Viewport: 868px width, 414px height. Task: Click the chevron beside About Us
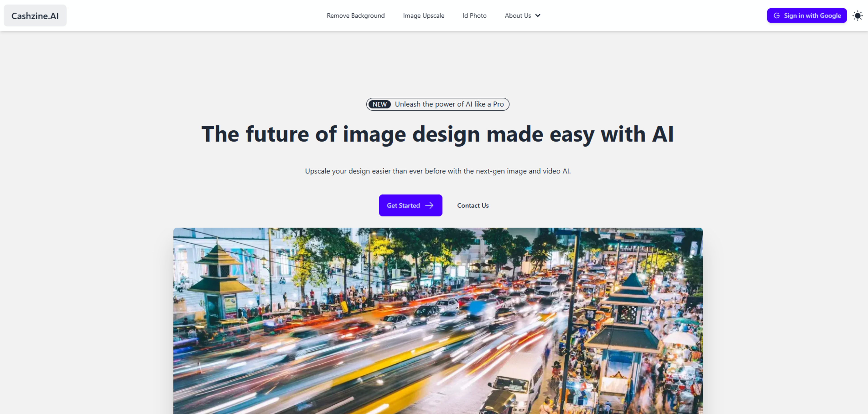(538, 16)
